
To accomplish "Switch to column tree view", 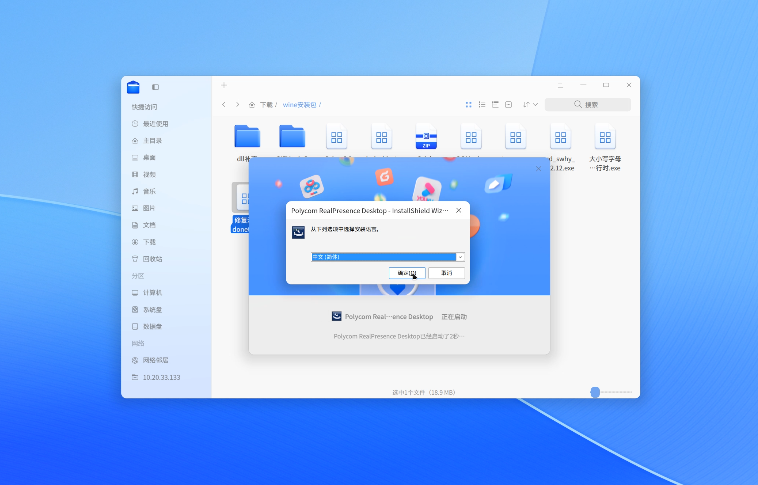I will tap(495, 104).
